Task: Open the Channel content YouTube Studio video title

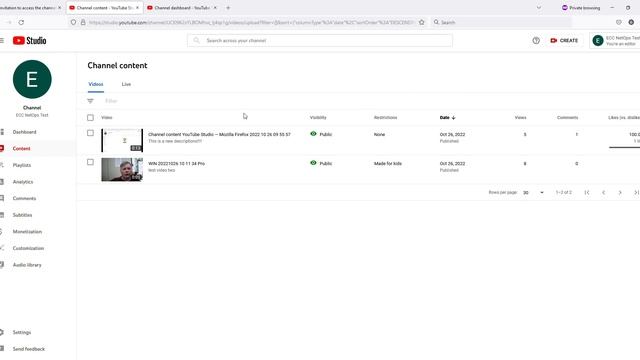Action: point(219,134)
